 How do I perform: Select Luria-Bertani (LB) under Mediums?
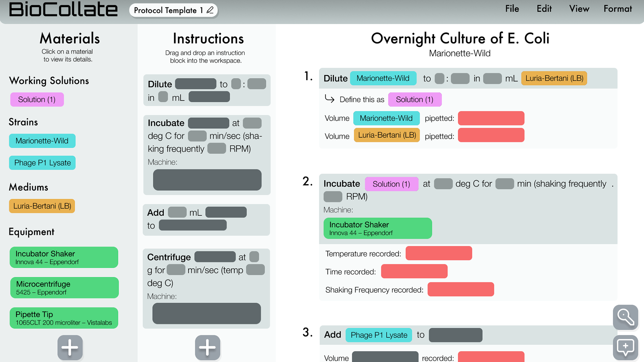(42, 206)
